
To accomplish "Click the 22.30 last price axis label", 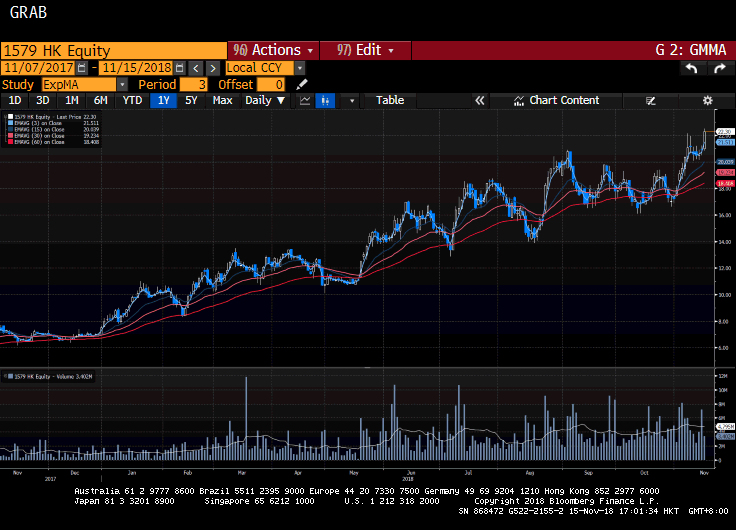I will [x=725, y=132].
